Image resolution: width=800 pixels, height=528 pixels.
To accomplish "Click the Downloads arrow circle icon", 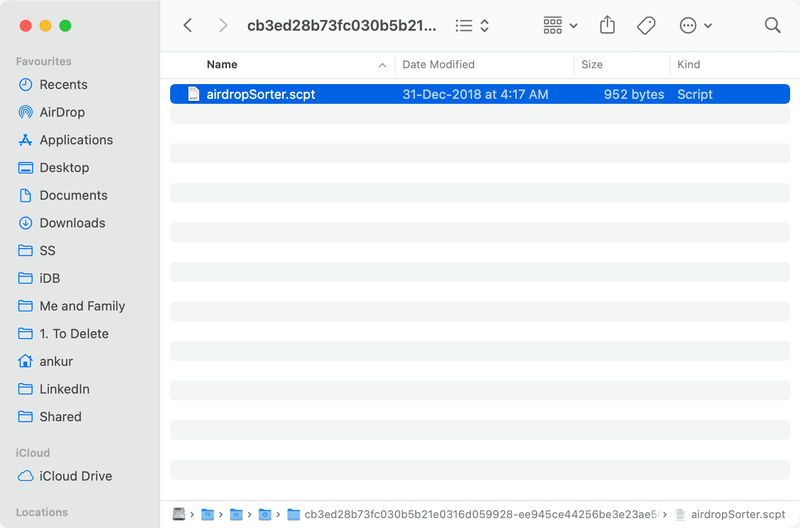I will [x=26, y=223].
